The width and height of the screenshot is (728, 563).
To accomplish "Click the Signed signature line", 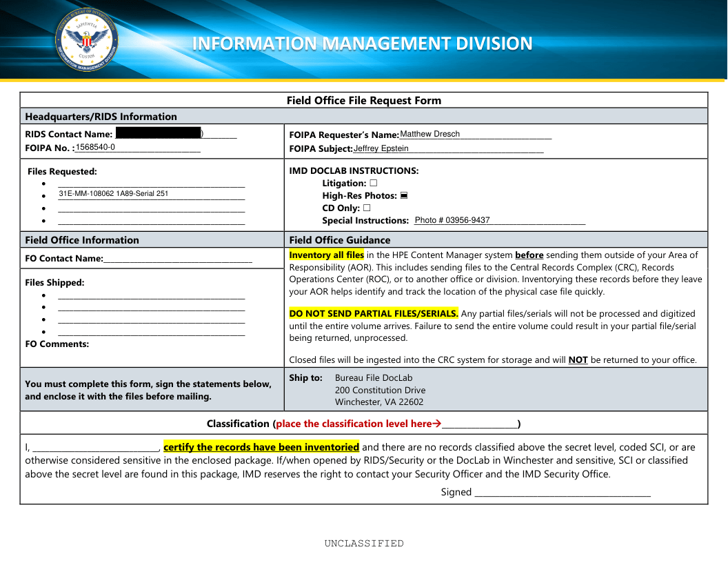I will click(x=563, y=492).
